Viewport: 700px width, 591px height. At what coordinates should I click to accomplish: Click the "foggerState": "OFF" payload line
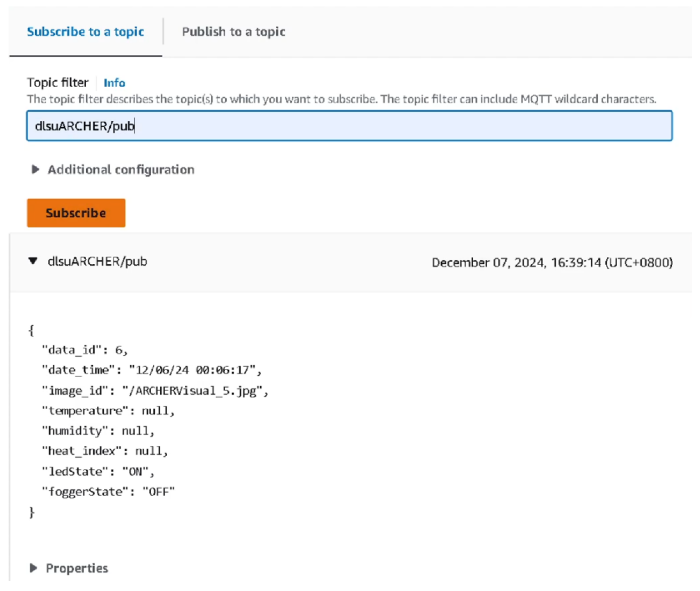click(108, 492)
